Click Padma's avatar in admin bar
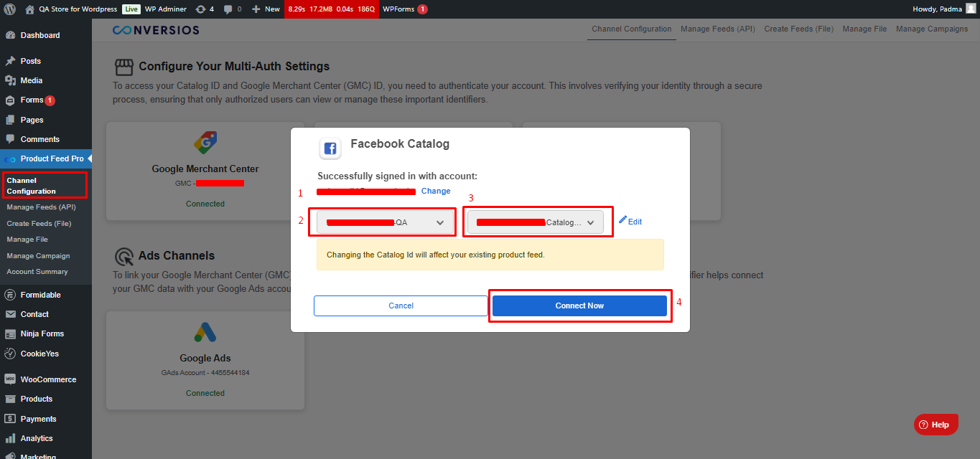980x459 pixels. tap(971, 9)
